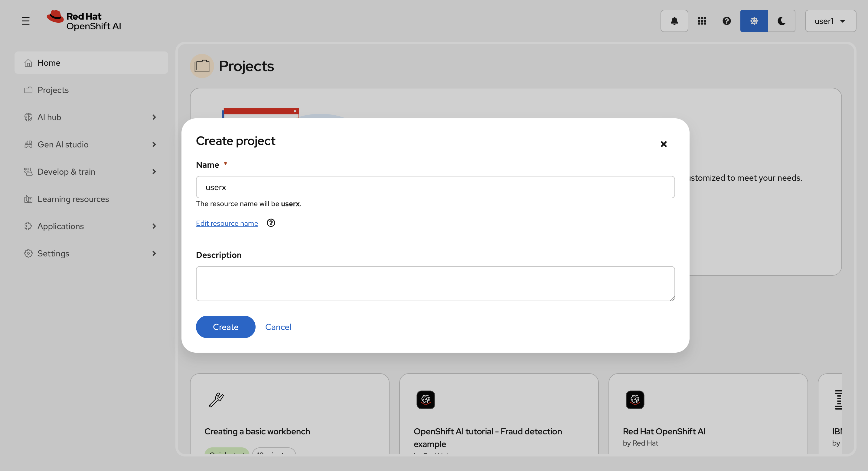The height and width of the screenshot is (471, 868).
Task: Click the Create button
Action: tap(225, 327)
